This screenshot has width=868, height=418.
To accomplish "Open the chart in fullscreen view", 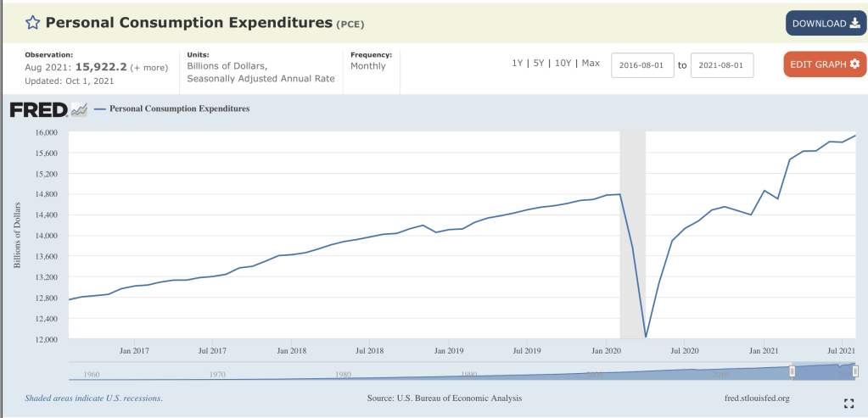I will click(848, 403).
